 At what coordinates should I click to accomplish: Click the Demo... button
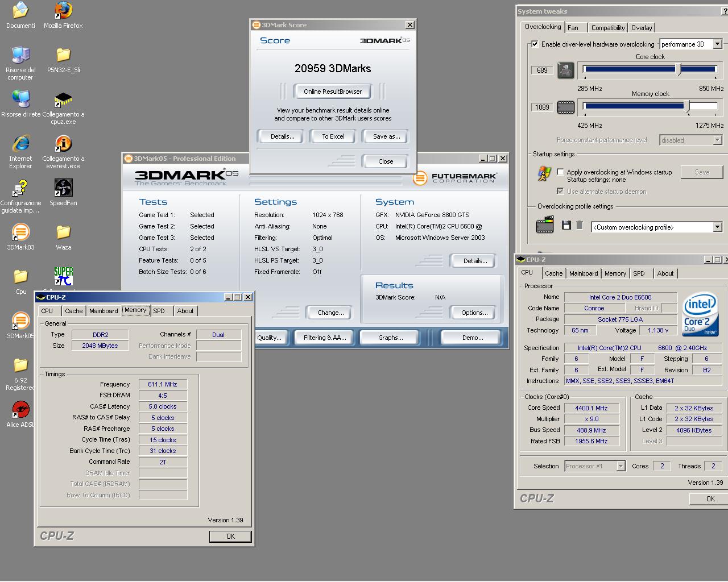pyautogui.click(x=473, y=338)
